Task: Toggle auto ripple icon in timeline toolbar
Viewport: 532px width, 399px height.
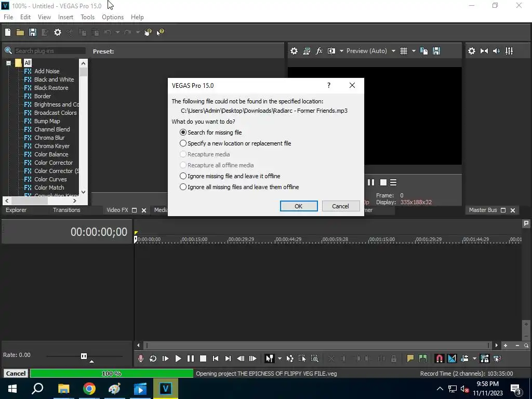Action: [464, 358]
